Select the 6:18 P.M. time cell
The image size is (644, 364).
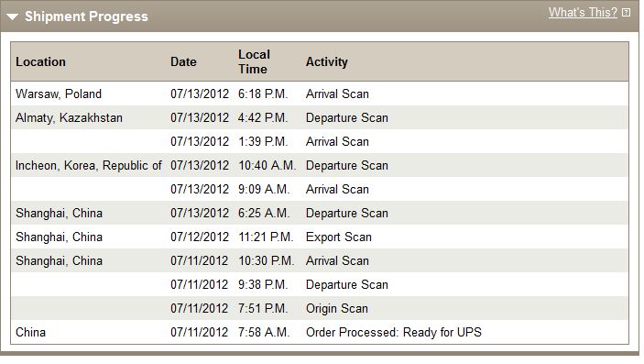pos(263,94)
